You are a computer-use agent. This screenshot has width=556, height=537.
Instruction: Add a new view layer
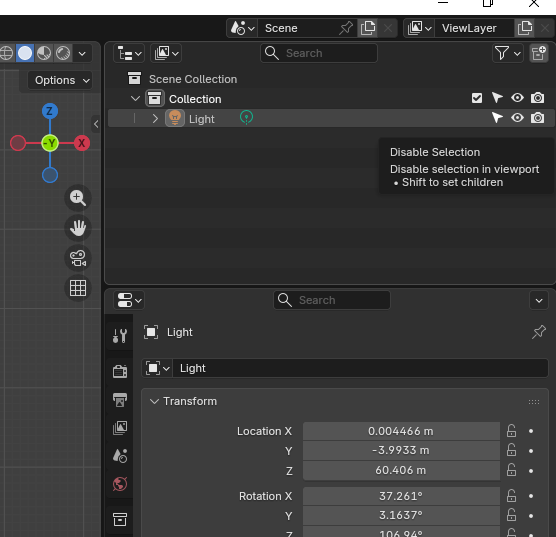point(525,28)
